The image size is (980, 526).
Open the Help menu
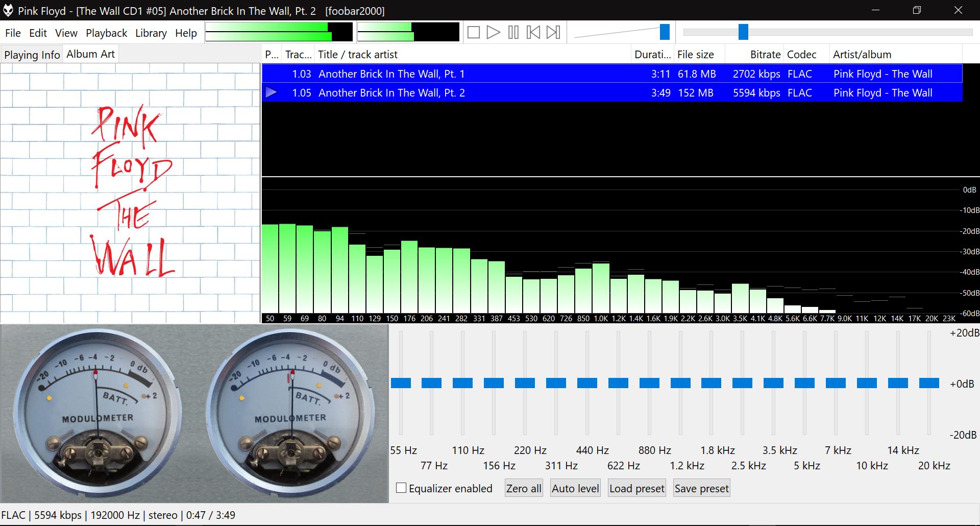click(x=186, y=33)
